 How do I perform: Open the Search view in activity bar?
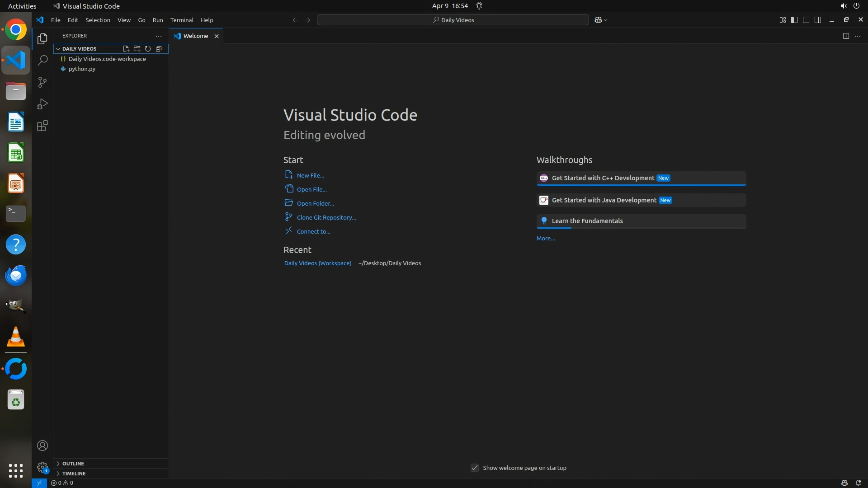(42, 60)
